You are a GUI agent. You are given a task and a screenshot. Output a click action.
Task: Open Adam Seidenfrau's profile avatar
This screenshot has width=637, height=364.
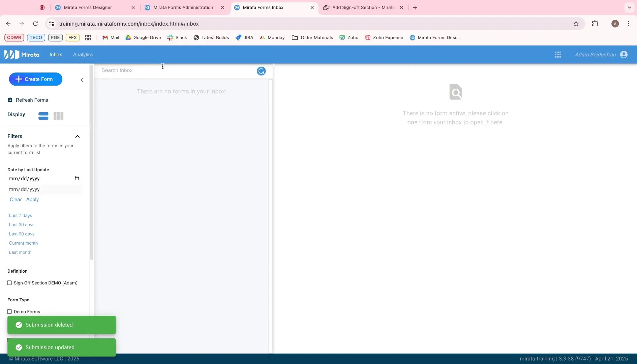point(624,54)
